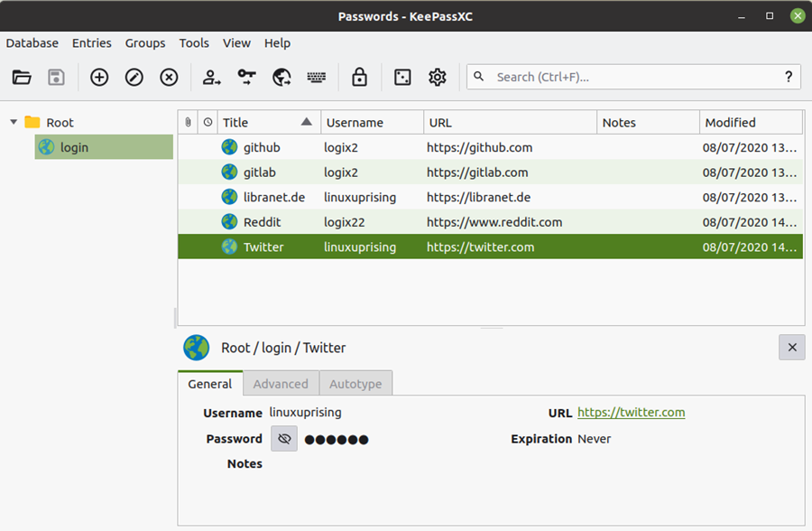Viewport: 812px width, 531px height.
Task: Click the globe icon of Twitter entry
Action: click(x=229, y=247)
